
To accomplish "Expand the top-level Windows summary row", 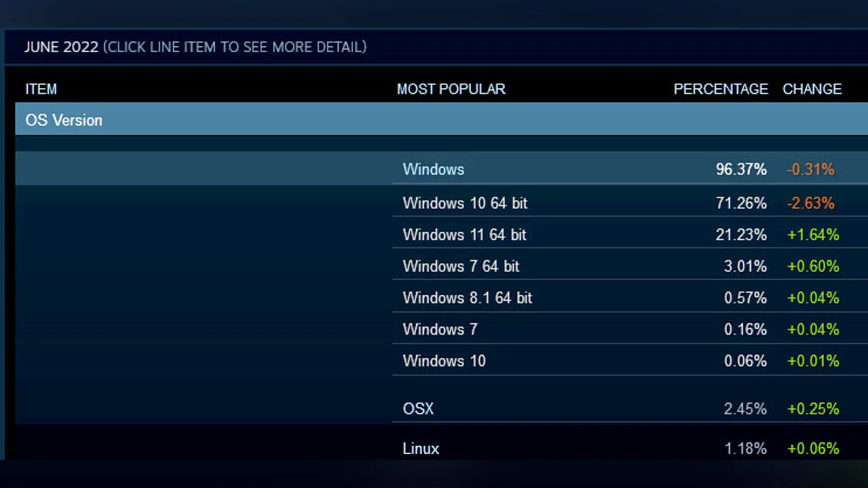I will click(x=433, y=169).
